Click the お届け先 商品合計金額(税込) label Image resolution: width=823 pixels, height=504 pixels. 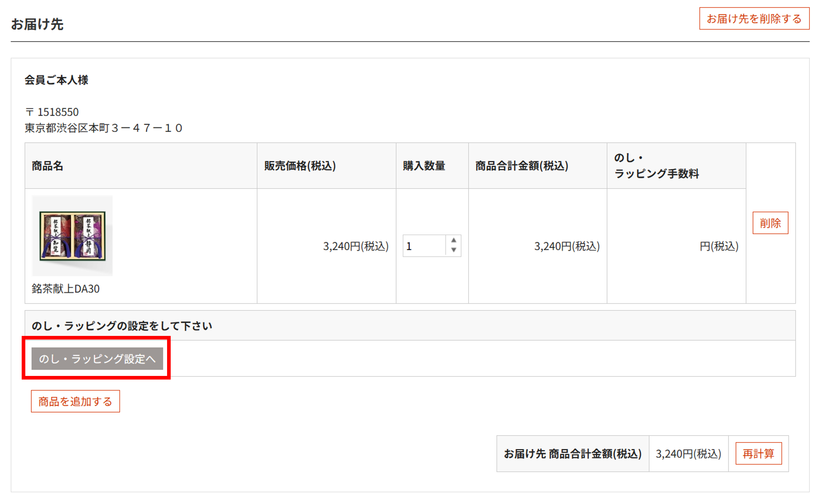coord(573,454)
